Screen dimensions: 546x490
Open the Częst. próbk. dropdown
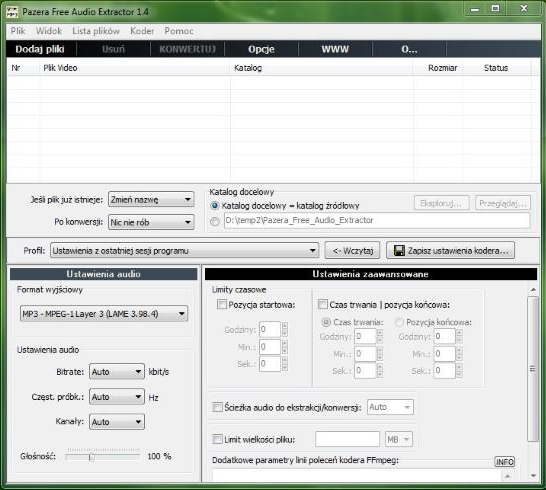[117, 397]
